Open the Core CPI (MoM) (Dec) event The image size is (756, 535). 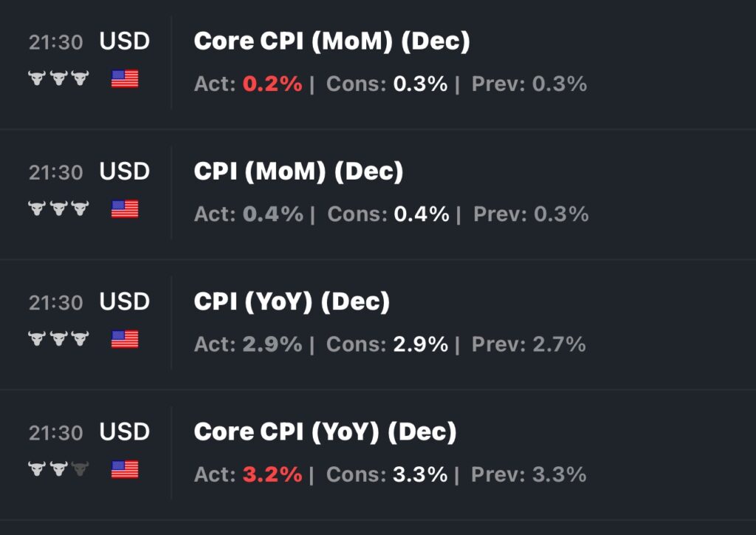point(331,41)
